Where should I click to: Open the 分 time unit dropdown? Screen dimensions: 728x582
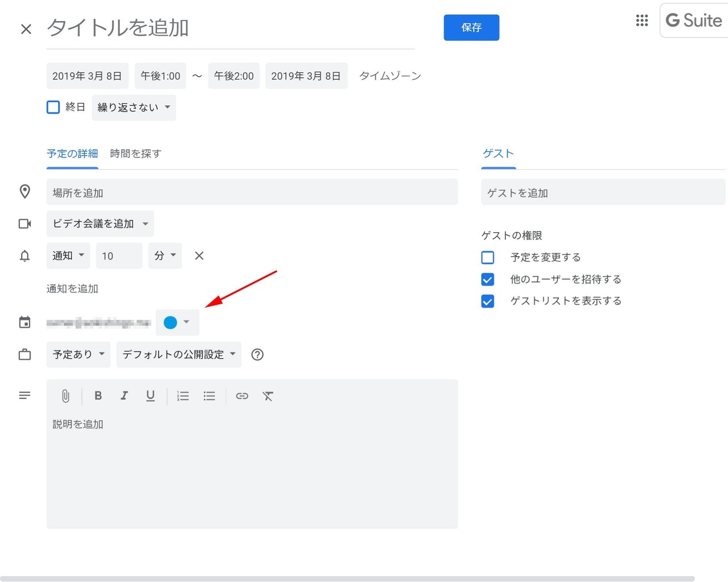click(x=165, y=256)
